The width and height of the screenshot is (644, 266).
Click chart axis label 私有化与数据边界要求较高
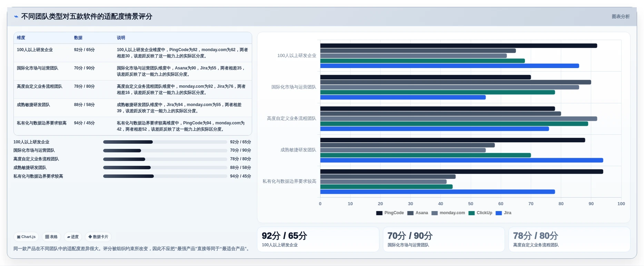tap(289, 181)
